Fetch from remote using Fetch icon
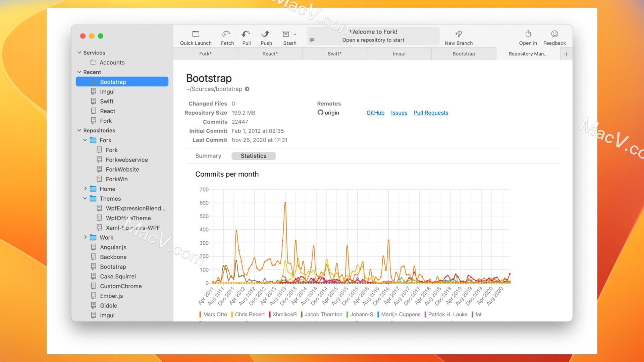Screen dimensions: 644x362 (226, 34)
